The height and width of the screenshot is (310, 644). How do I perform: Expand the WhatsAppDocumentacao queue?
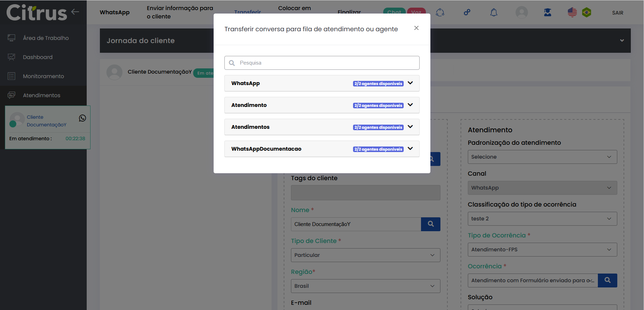pos(410,149)
